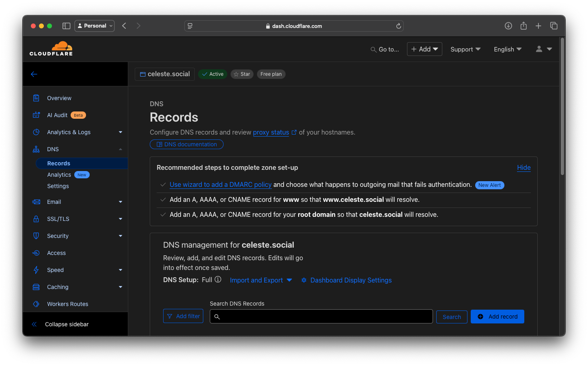This screenshot has height=366, width=588.
Task: Expand the Email section
Action: pyautogui.click(x=121, y=202)
